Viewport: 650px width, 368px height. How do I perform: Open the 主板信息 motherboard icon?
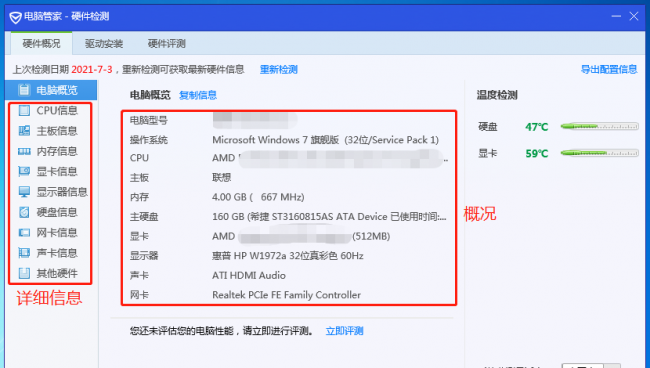pos(24,131)
